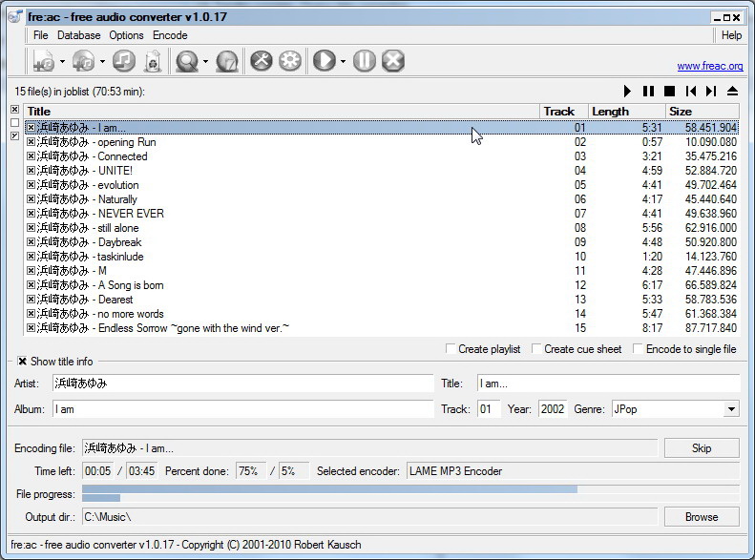Pause encoding using the toolbar pause icon

(x=364, y=61)
